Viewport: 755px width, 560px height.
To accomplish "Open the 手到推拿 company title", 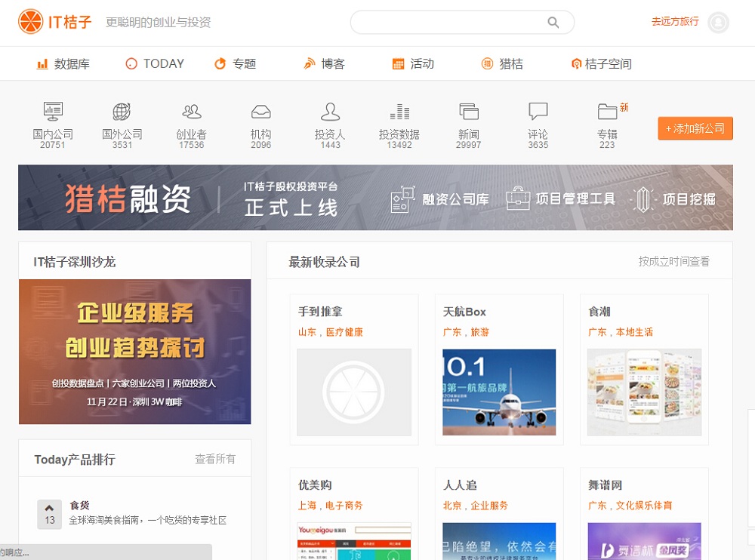I will [x=320, y=312].
